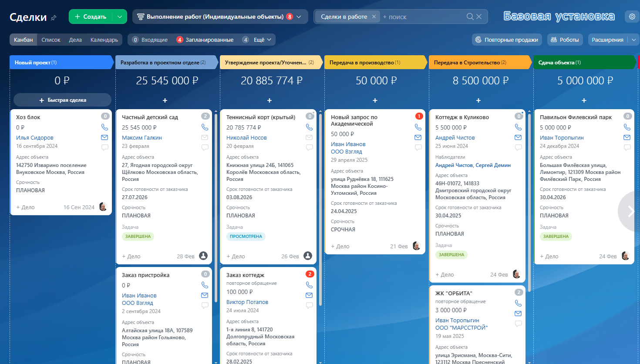
Task: Call contact on Заказ пристройка card
Action: click(205, 285)
